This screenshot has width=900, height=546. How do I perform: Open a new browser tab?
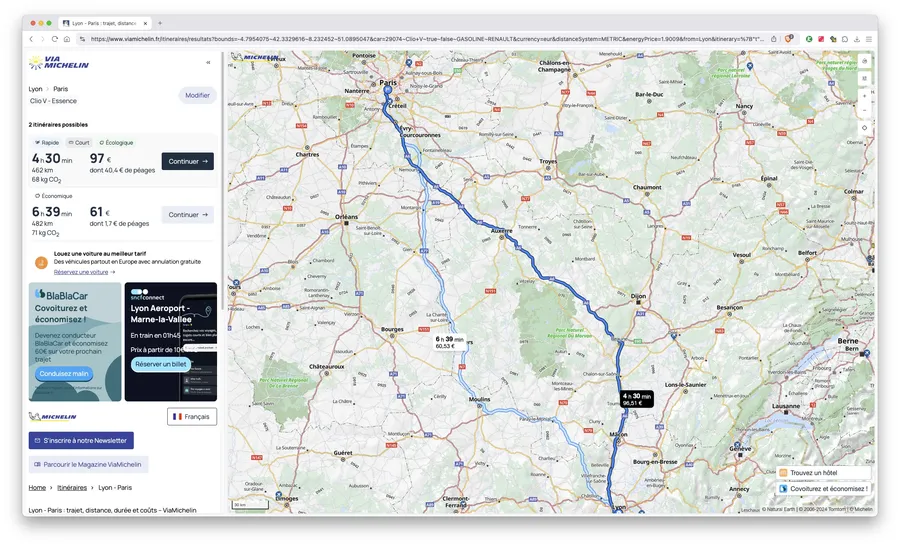click(160, 23)
